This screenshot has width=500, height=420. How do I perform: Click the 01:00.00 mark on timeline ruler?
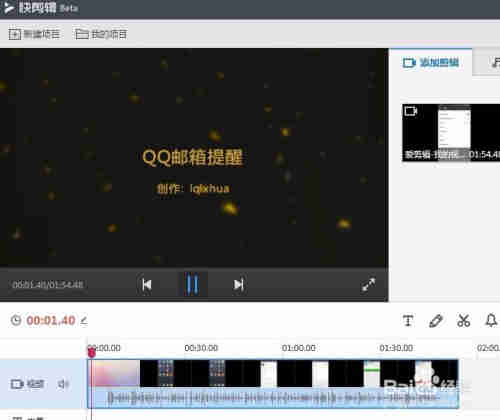coord(299,348)
